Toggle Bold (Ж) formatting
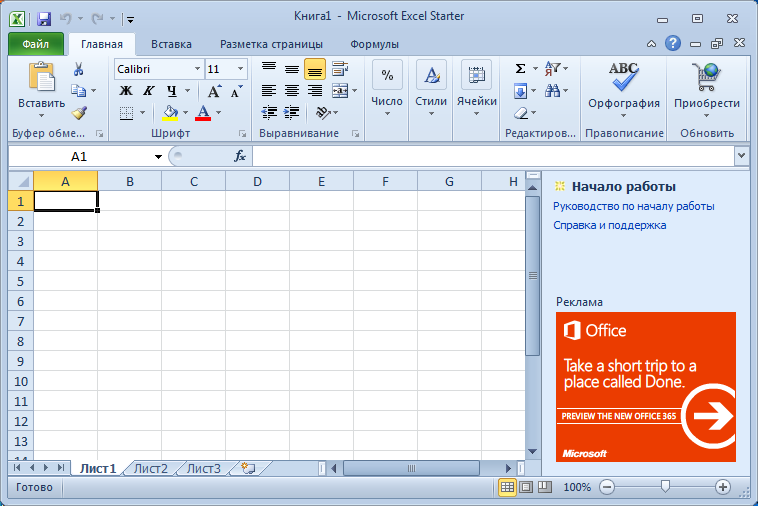The width and height of the screenshot is (758, 506). click(x=126, y=91)
